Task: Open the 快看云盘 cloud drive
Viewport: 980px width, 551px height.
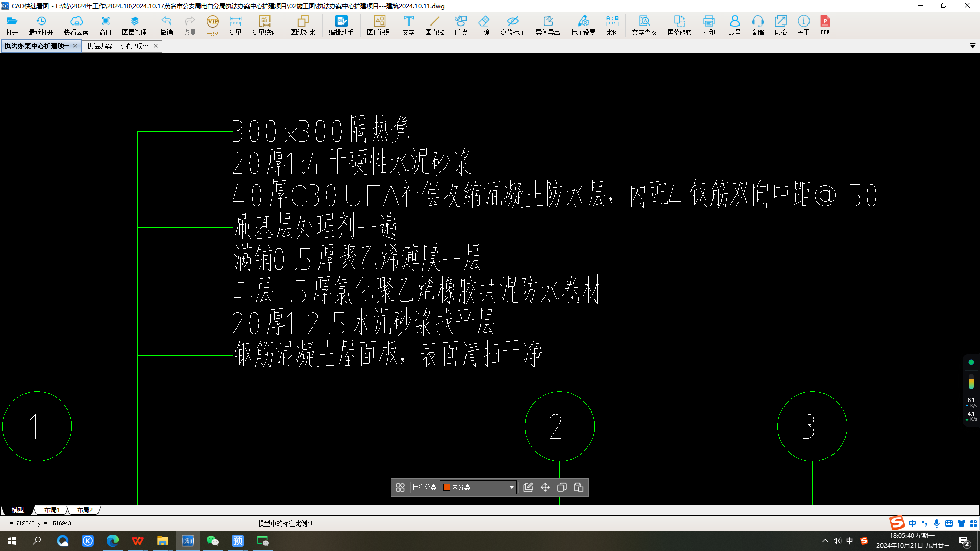Action: pos(76,25)
